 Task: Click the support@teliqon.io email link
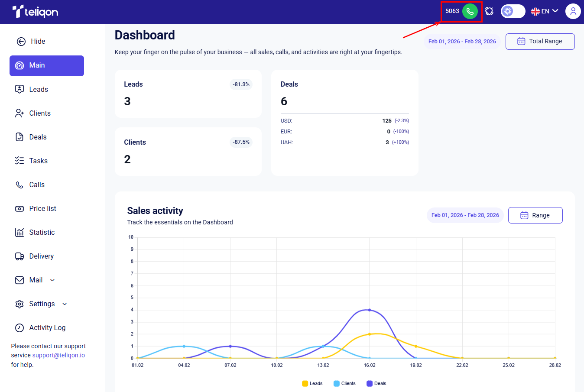(58, 355)
